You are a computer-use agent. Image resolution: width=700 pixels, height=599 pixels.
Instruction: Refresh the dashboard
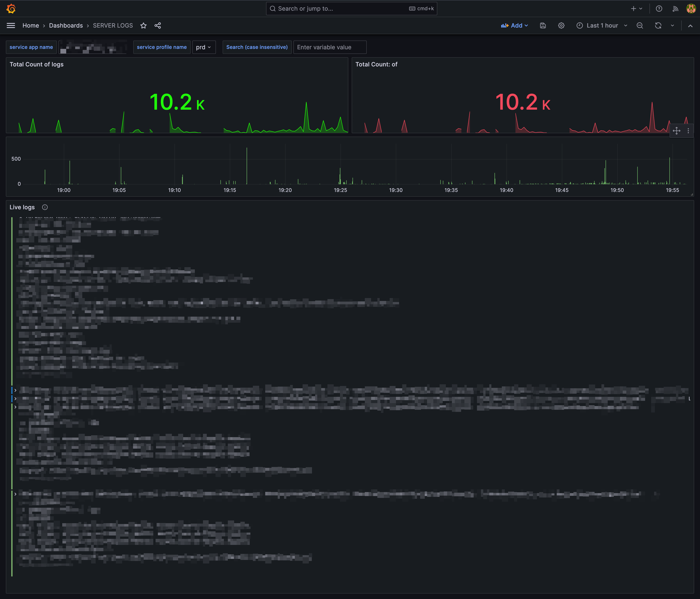(658, 26)
